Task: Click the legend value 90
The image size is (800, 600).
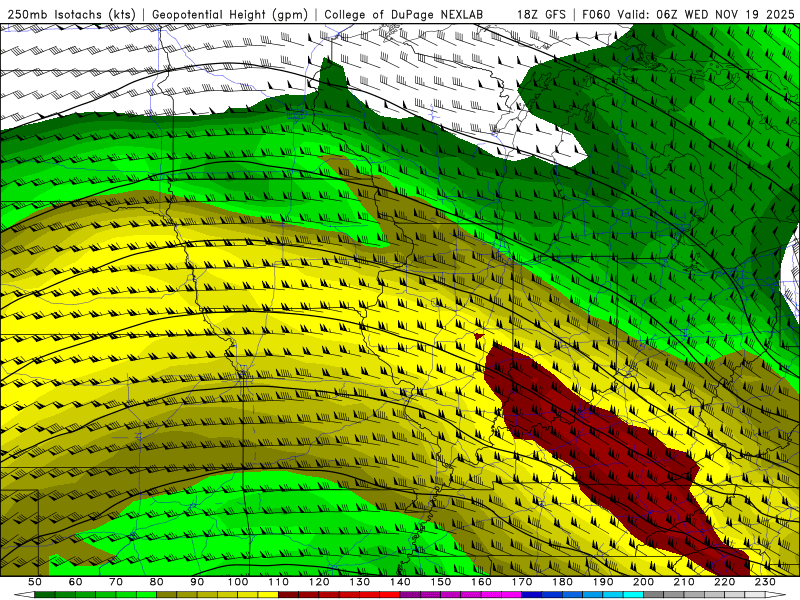Action: coord(197,582)
